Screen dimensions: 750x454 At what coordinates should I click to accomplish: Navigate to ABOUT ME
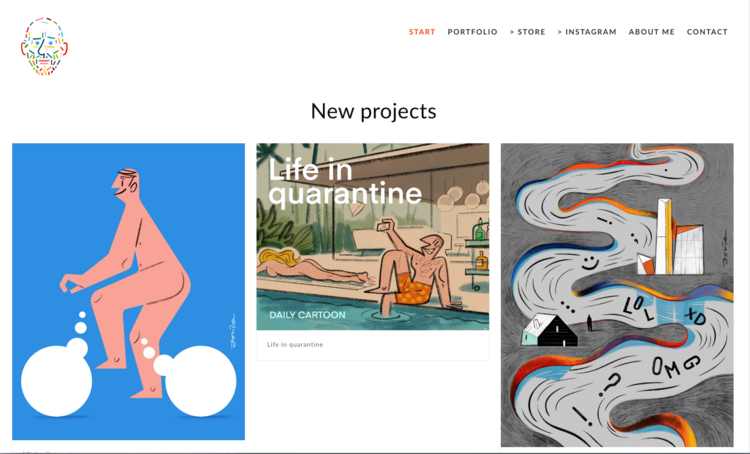pos(651,32)
